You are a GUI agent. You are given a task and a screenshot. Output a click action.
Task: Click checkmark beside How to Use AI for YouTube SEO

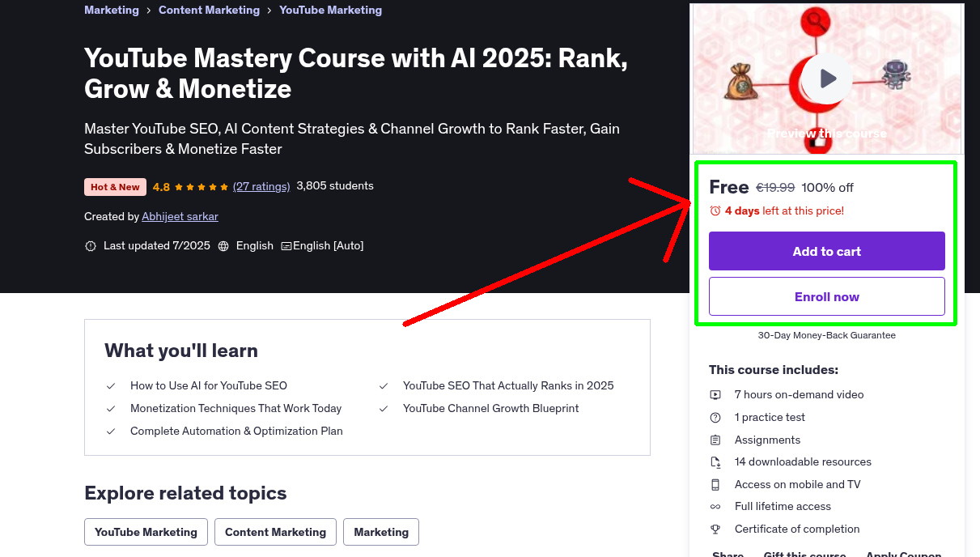tap(111, 386)
